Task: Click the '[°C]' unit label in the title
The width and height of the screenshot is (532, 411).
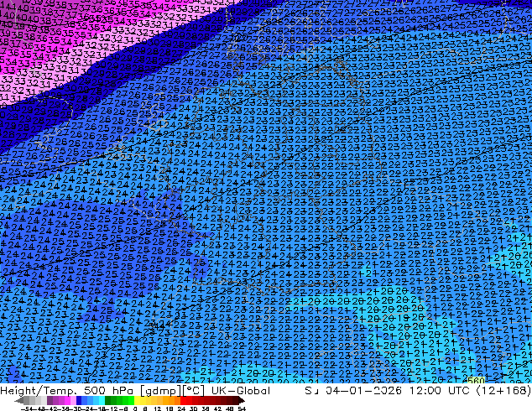Action: click(193, 391)
